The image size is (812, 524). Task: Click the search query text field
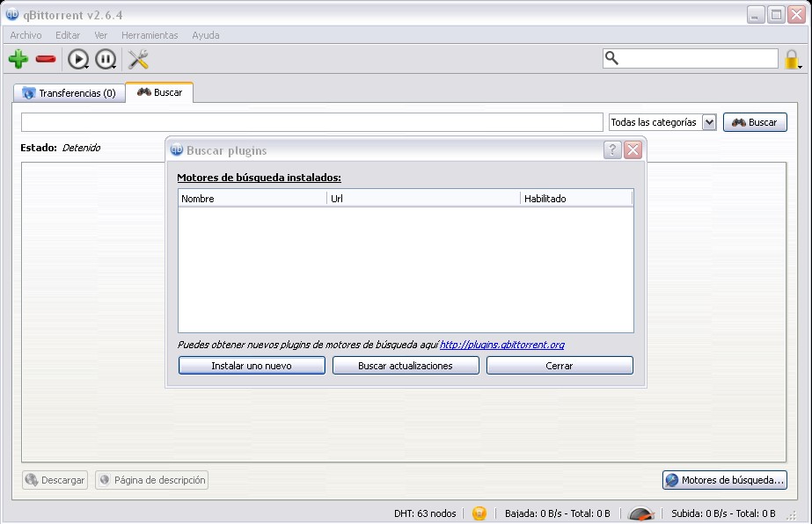(312, 122)
